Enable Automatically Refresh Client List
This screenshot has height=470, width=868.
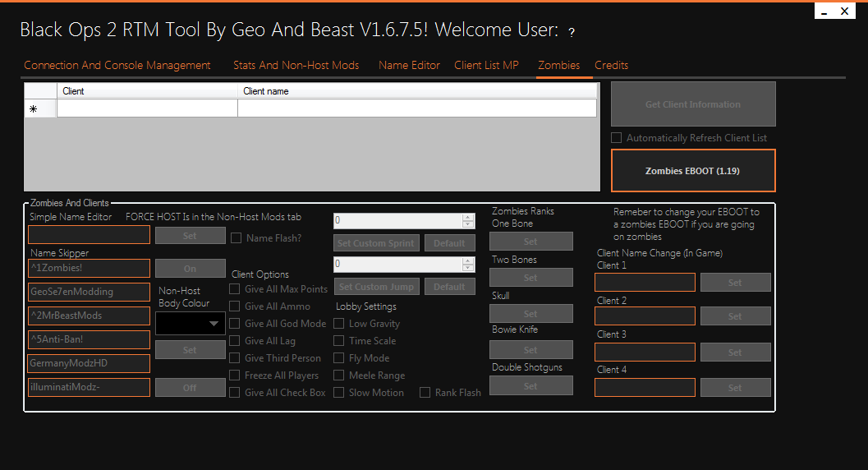[x=616, y=138]
